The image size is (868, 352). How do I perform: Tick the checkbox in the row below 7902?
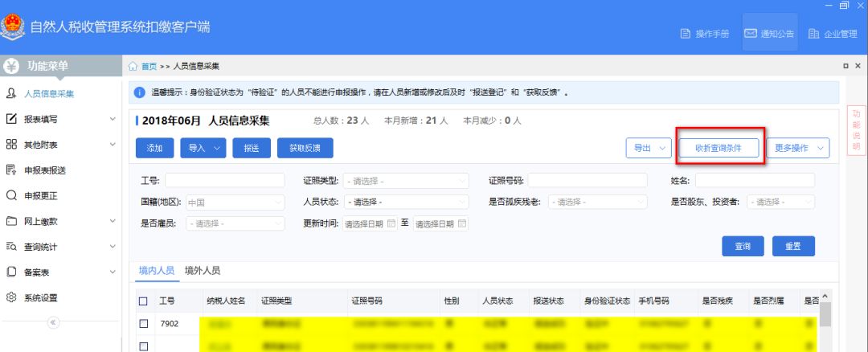pos(143,346)
